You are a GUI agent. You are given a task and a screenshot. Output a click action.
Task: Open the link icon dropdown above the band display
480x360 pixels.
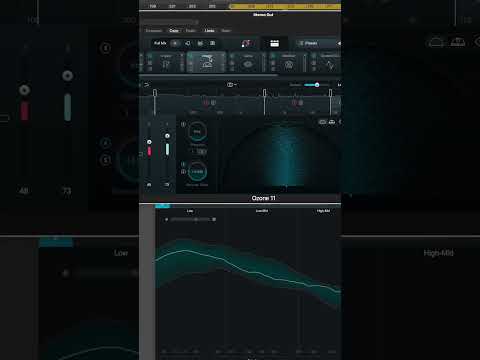click(x=232, y=85)
